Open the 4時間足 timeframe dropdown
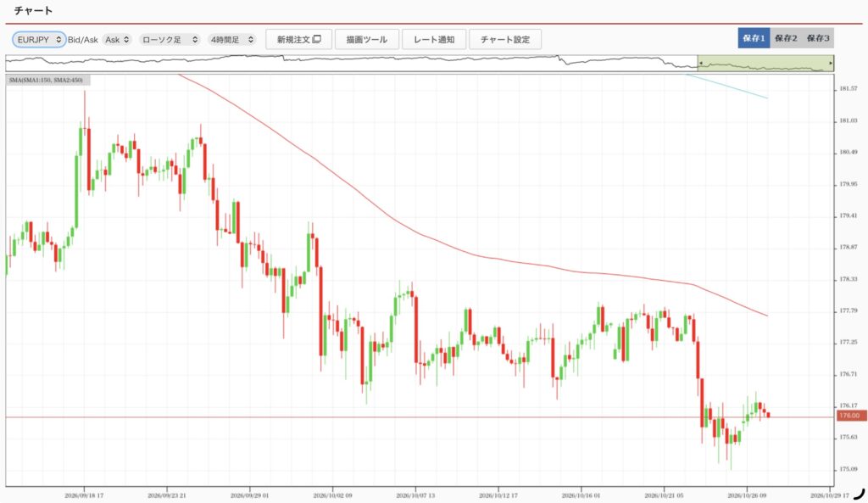868x503 pixels. 232,39
